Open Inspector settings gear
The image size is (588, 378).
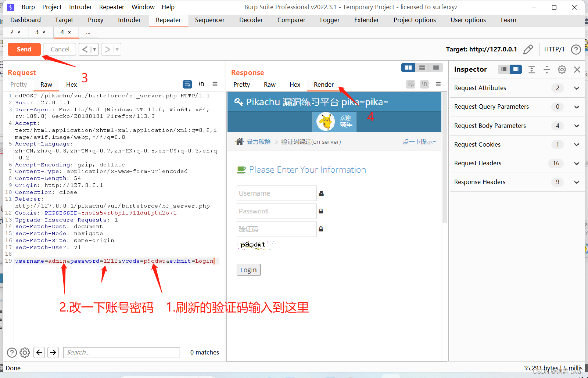[562, 69]
